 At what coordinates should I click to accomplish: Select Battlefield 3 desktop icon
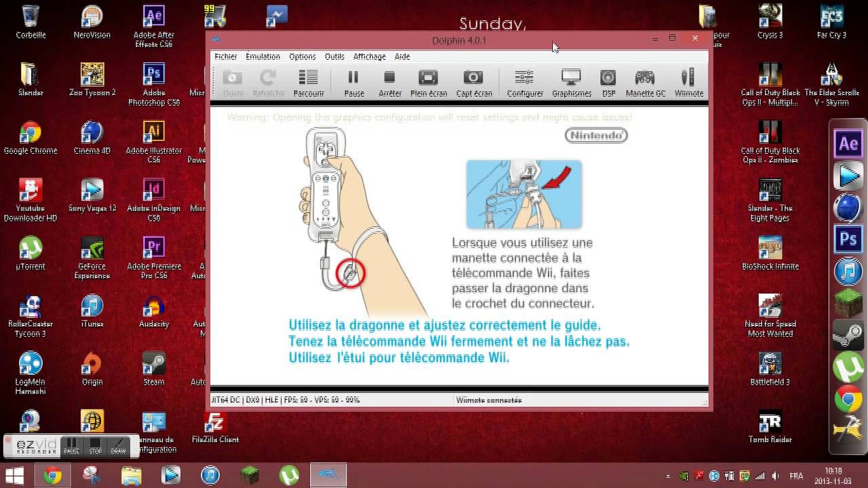(770, 369)
